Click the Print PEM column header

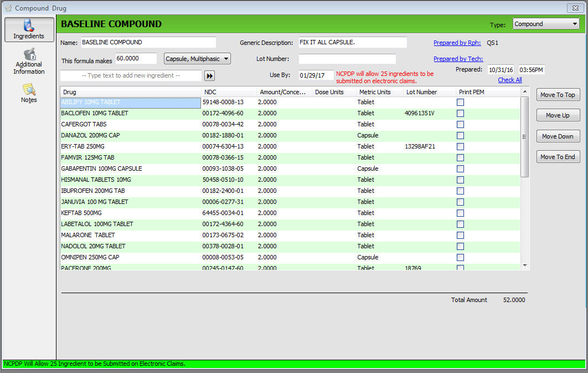488,92
